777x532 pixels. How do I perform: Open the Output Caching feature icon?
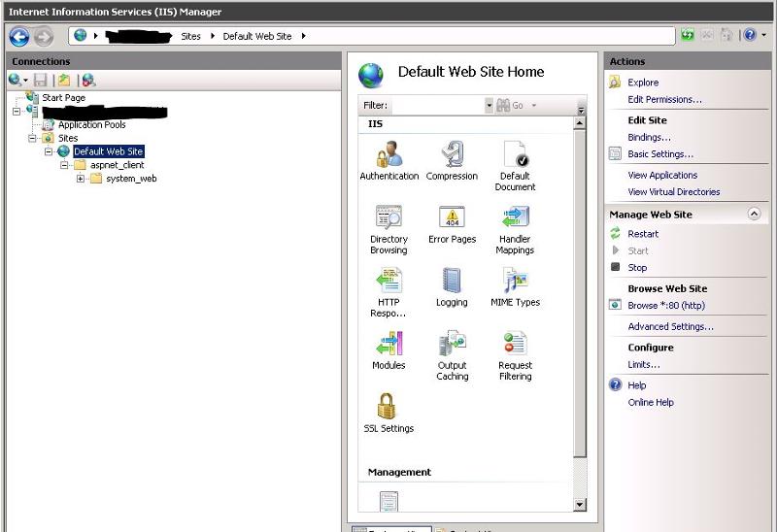(x=452, y=343)
